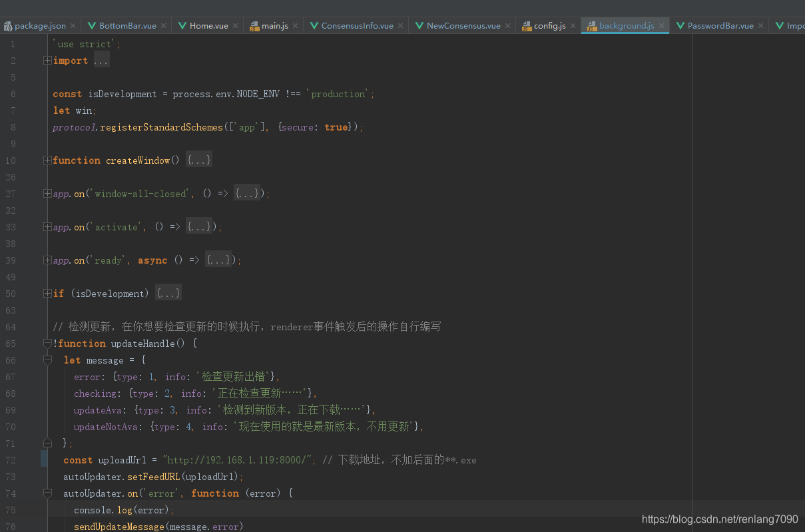The height and width of the screenshot is (532, 805).
Task: Click the Vue icon on ConsensusInfo.vue tab
Action: click(x=314, y=26)
